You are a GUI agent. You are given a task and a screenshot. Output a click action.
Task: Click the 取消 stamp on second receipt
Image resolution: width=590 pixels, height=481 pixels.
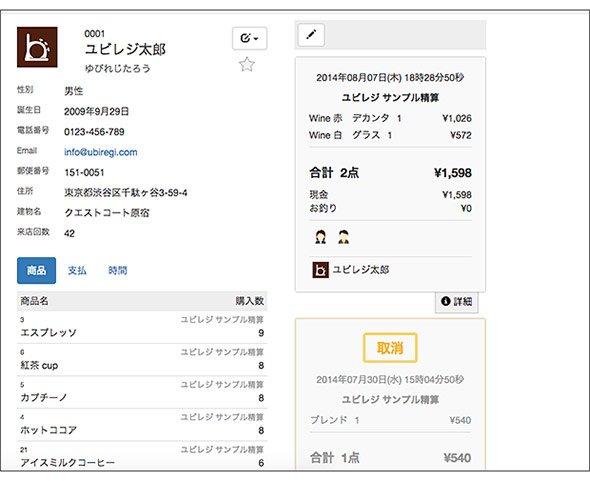(x=390, y=348)
